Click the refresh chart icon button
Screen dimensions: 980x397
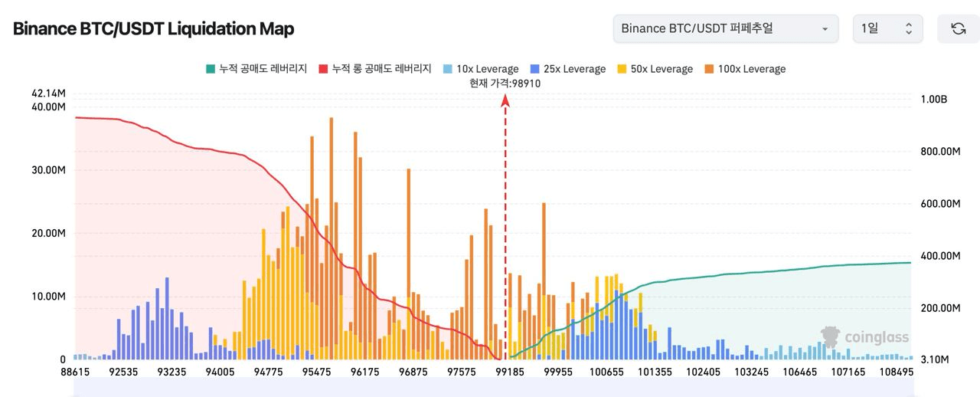(x=958, y=28)
